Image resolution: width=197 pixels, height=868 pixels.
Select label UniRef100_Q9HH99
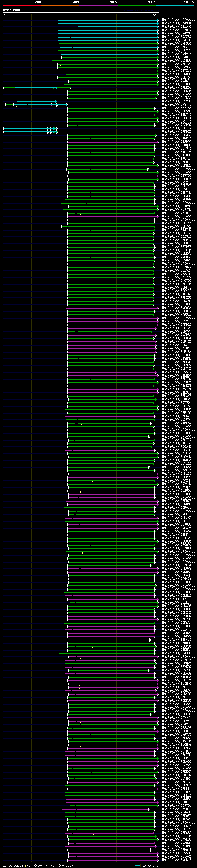coord(177,200)
